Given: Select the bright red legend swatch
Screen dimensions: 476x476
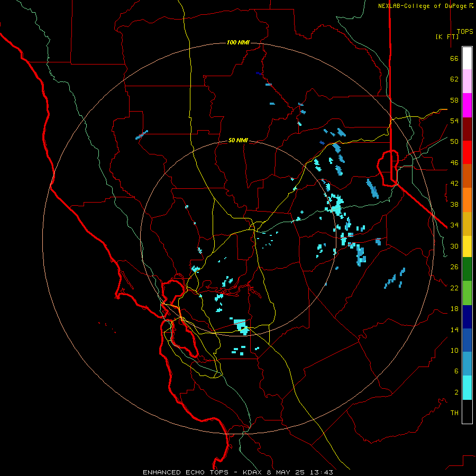Looking at the screenshot, I should point(467,152).
